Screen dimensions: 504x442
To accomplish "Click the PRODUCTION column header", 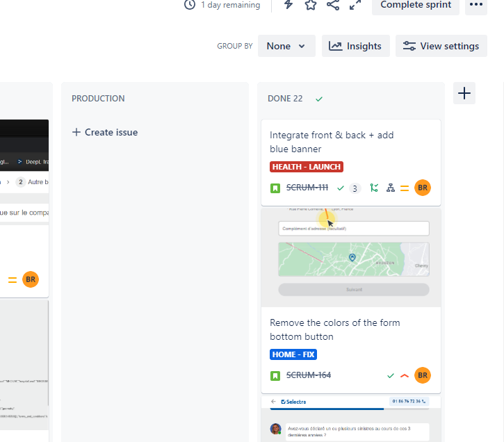I will [x=98, y=98].
